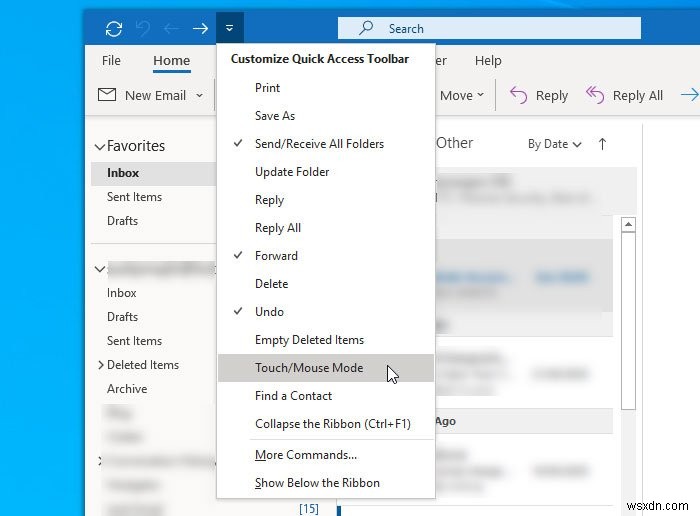The width and height of the screenshot is (700, 516).
Task: Click the Undo icon in Quick Access Toolbar
Action: tap(143, 29)
